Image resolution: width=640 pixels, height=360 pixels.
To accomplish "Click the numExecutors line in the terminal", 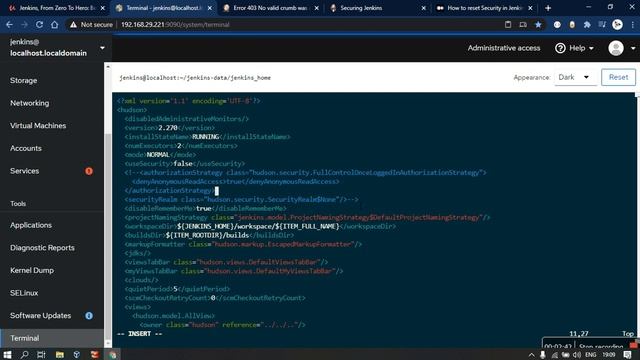I will point(181,146).
